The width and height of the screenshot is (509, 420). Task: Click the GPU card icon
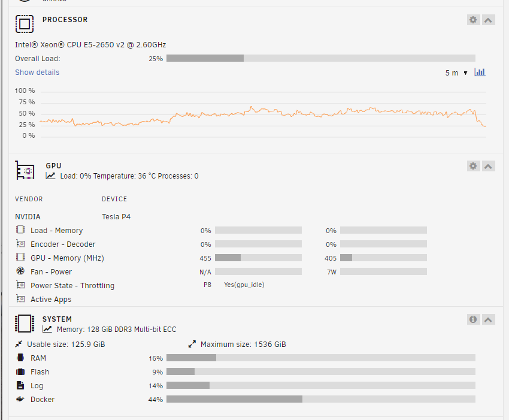click(25, 170)
